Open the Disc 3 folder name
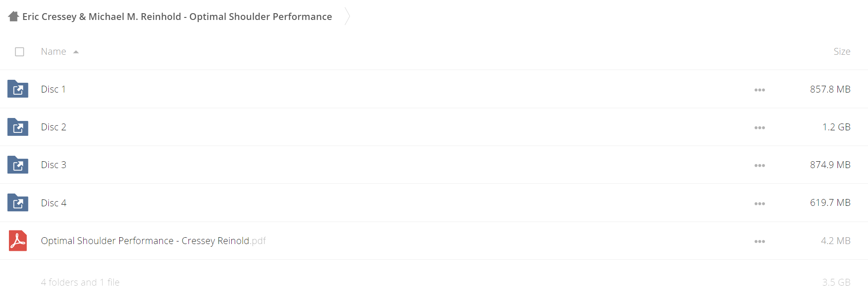The image size is (868, 306). pyautogui.click(x=53, y=165)
